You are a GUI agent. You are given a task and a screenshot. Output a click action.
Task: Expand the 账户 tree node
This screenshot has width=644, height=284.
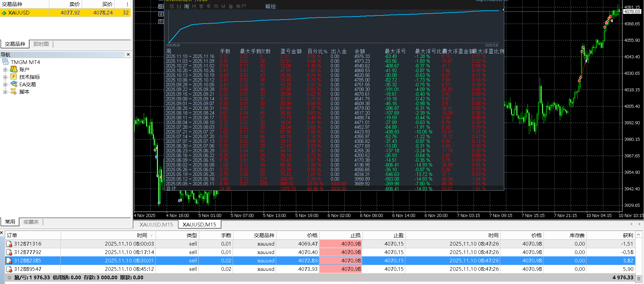(5, 70)
